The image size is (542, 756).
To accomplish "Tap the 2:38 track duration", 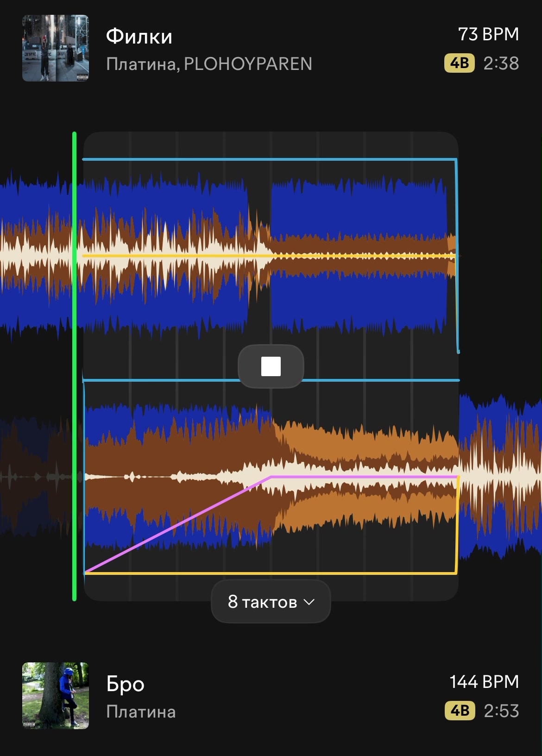I will pyautogui.click(x=501, y=63).
